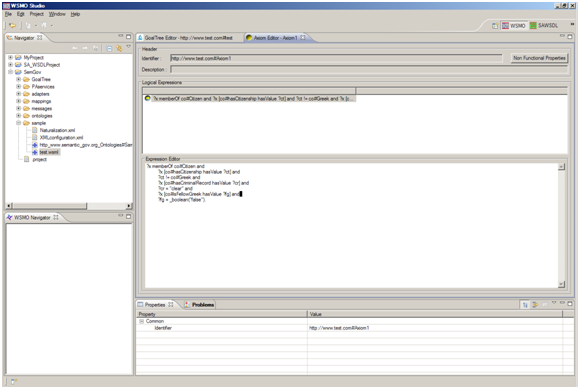Show more perspectives chevron at top right
Image resolution: width=580 pixels, height=389 pixels.
572,24
